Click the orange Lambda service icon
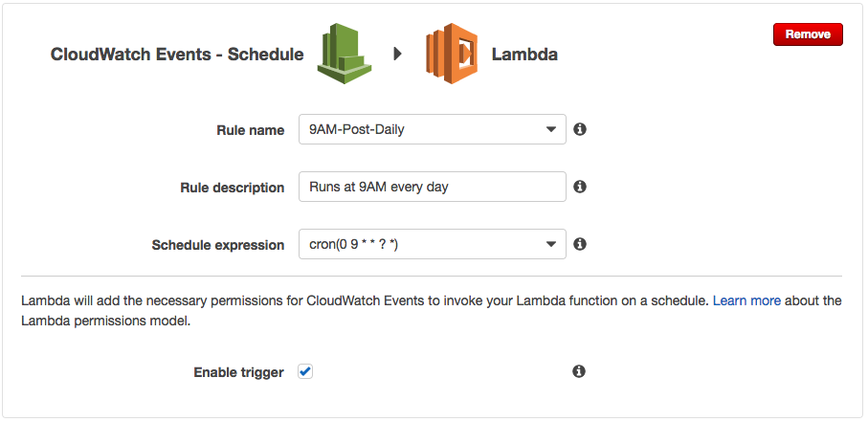 pyautogui.click(x=452, y=55)
